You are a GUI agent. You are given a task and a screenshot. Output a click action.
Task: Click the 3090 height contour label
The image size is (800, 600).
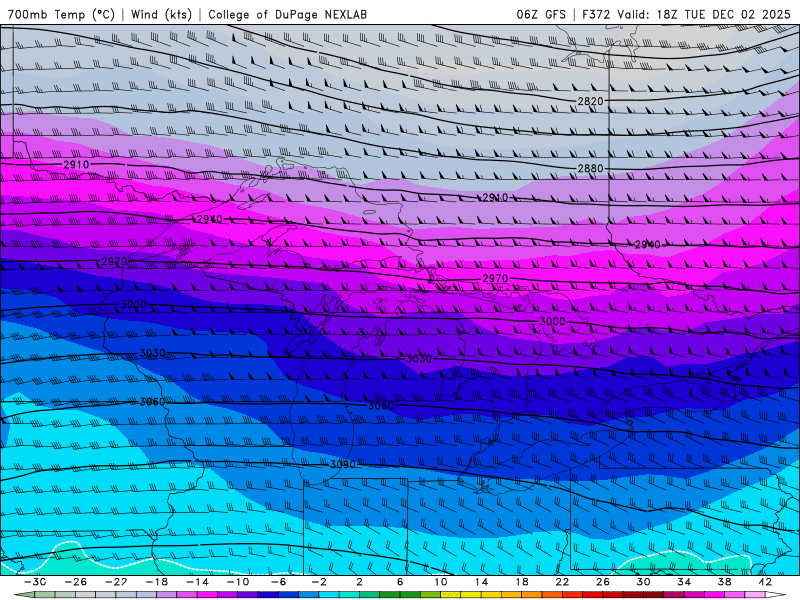pyautogui.click(x=343, y=464)
